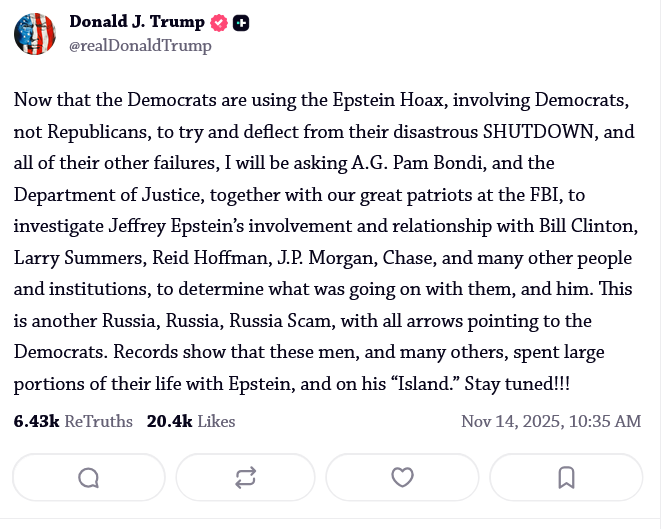
Task: Click the word FBI in the post
Action: tap(543, 195)
